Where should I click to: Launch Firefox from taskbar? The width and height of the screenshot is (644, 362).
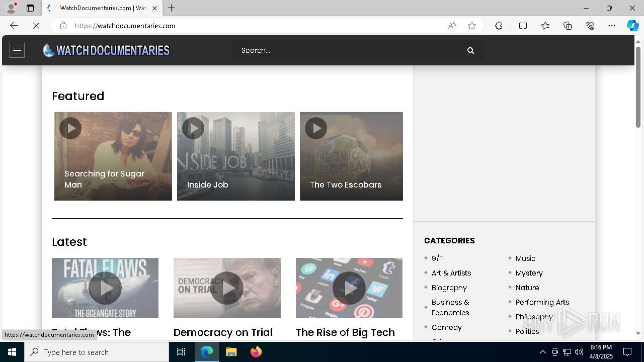click(256, 352)
